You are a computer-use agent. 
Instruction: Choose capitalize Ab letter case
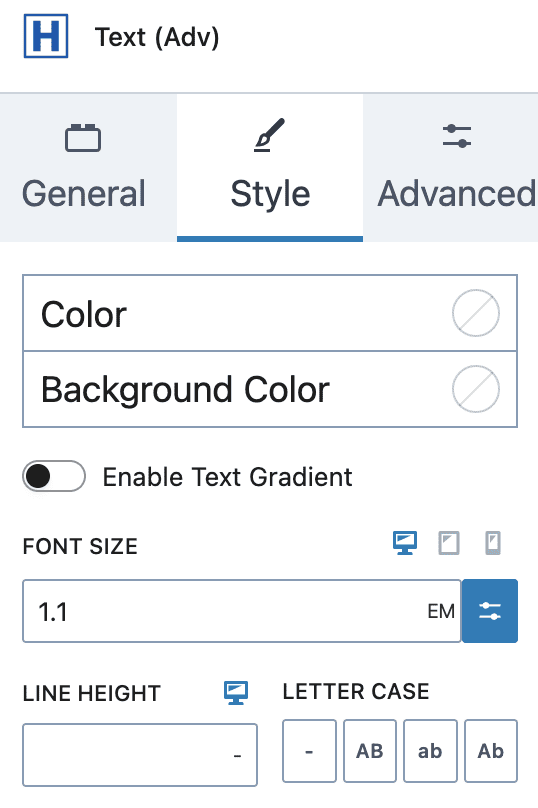pos(491,751)
